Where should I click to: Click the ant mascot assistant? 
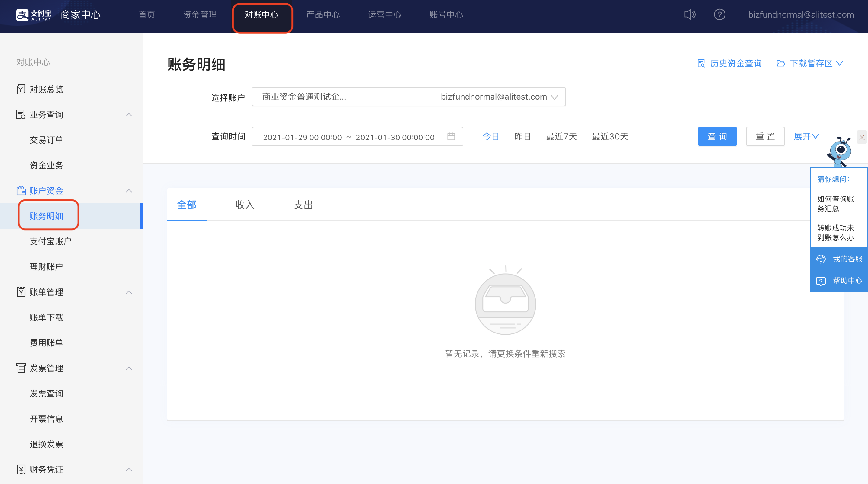tap(839, 151)
